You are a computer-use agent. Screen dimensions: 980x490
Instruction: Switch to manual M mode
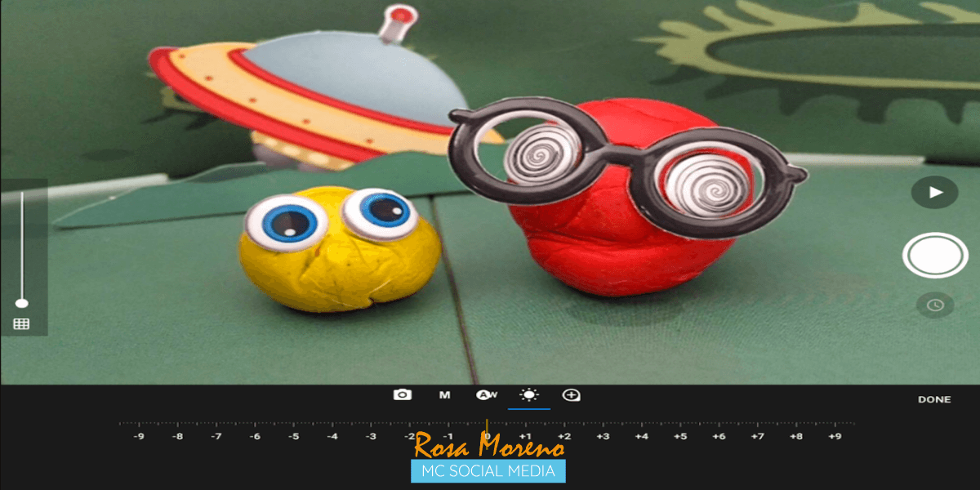pyautogui.click(x=445, y=395)
